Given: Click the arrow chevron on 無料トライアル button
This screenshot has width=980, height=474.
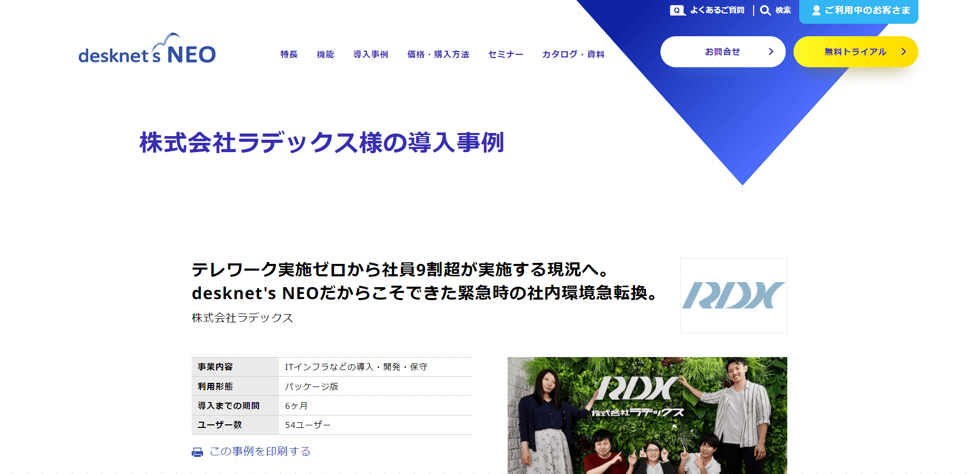Looking at the screenshot, I should [x=903, y=52].
